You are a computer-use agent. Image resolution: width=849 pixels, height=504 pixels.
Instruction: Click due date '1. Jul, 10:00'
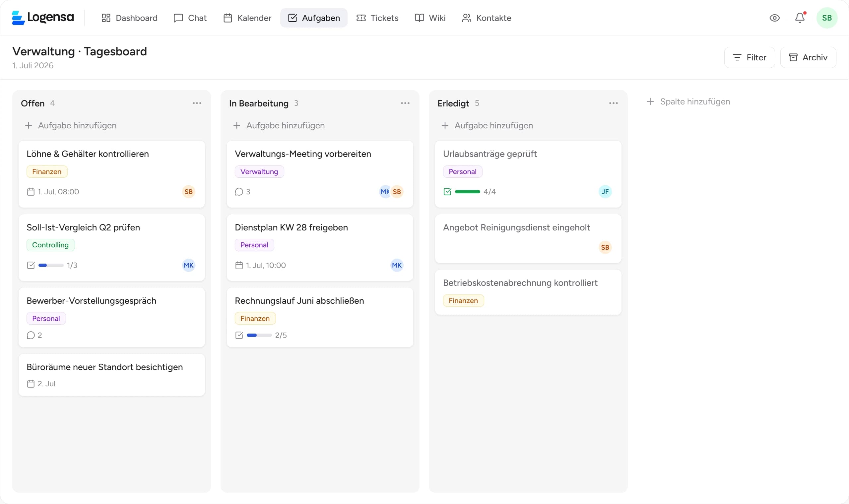pos(266,265)
